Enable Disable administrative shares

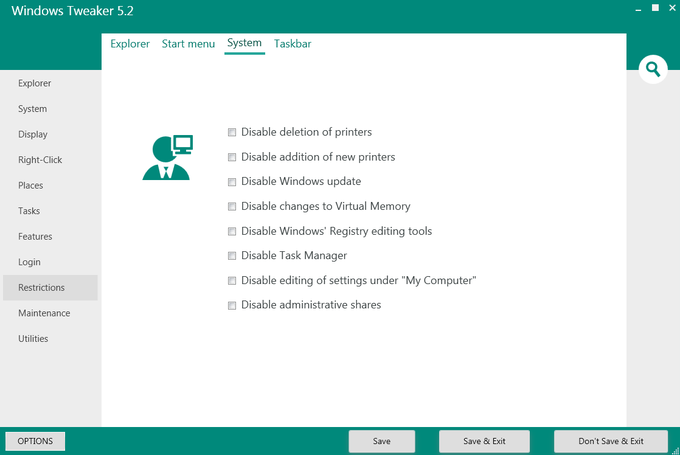[232, 305]
